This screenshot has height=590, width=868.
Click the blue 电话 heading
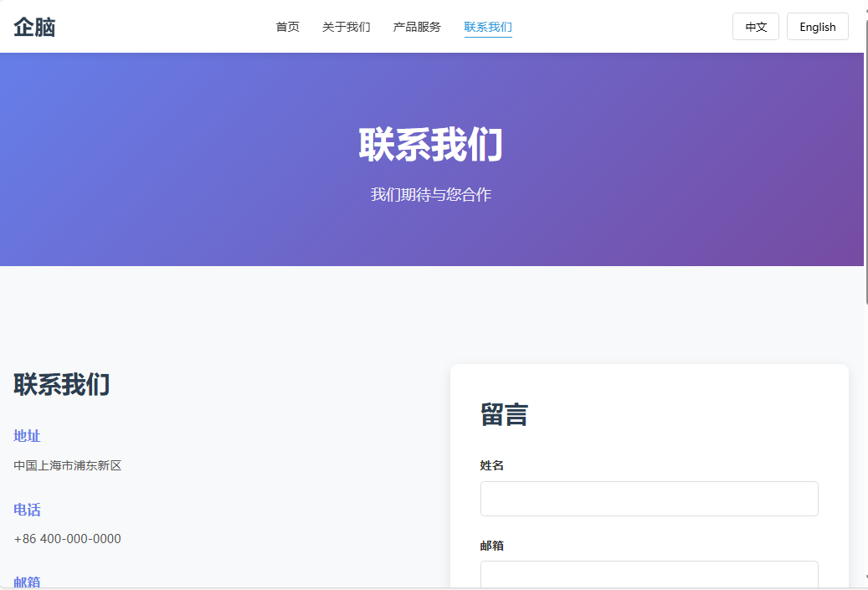tap(27, 510)
